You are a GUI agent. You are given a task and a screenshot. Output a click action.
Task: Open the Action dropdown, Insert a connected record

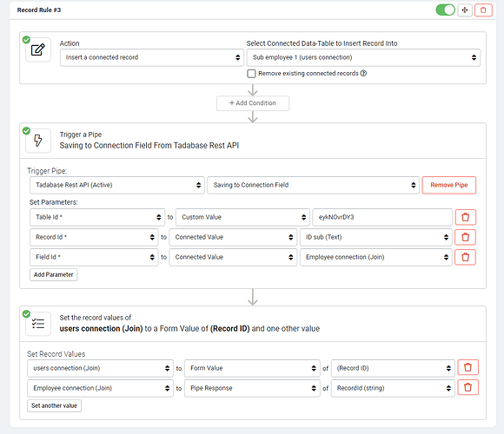(x=152, y=58)
